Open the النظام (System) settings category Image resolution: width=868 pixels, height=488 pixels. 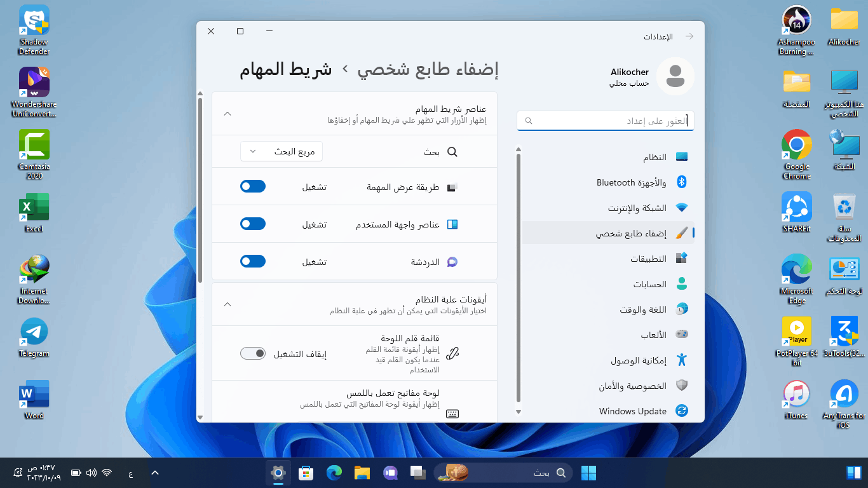[x=608, y=157]
